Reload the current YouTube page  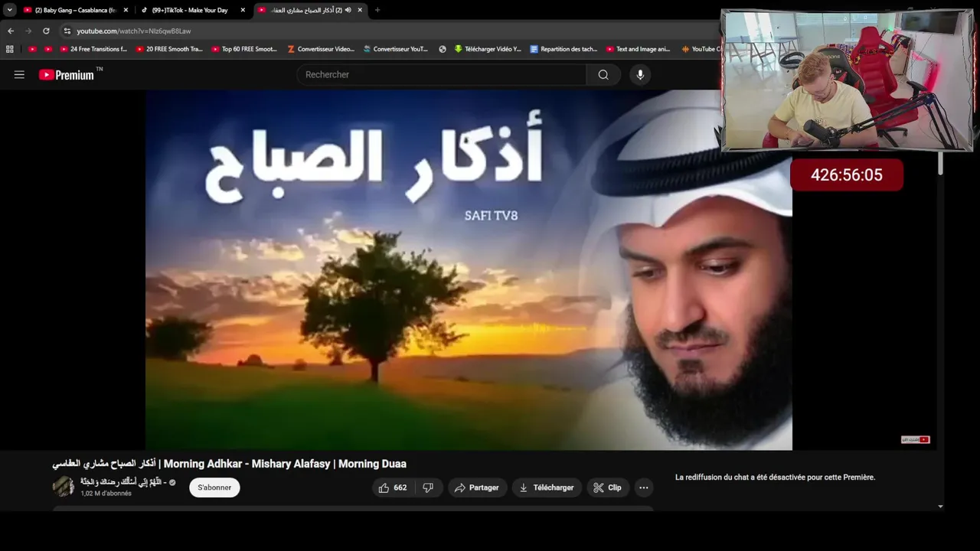pyautogui.click(x=46, y=31)
